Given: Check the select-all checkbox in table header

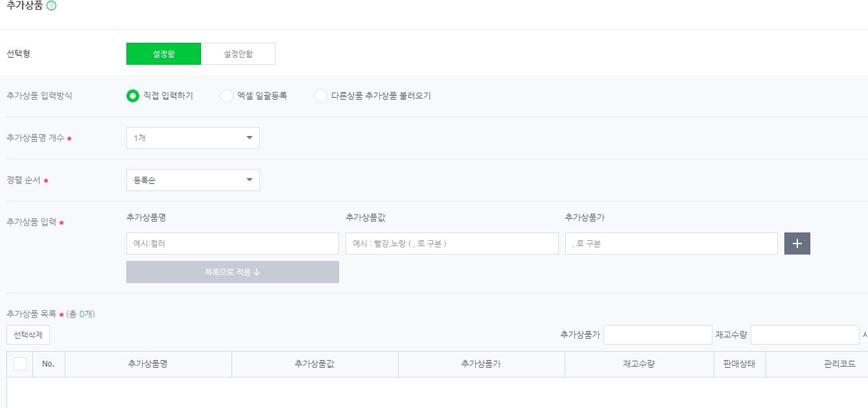Looking at the screenshot, I should click(x=20, y=364).
